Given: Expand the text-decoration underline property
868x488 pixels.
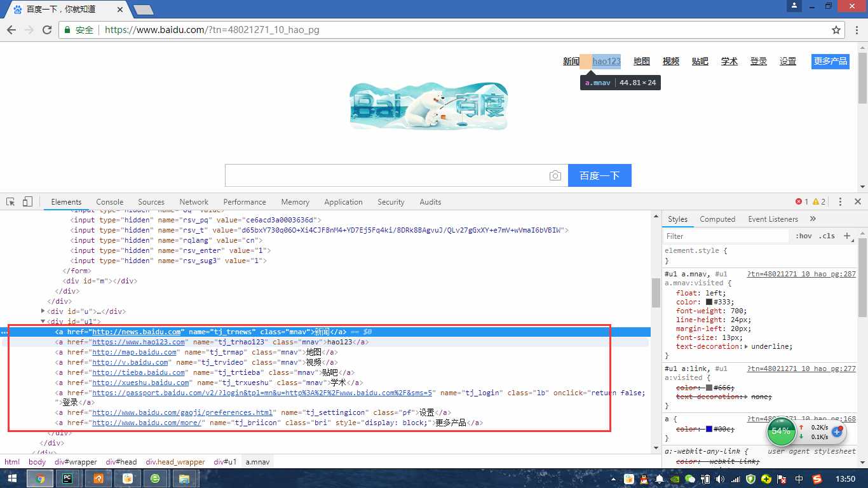Looking at the screenshot, I should coord(746,347).
